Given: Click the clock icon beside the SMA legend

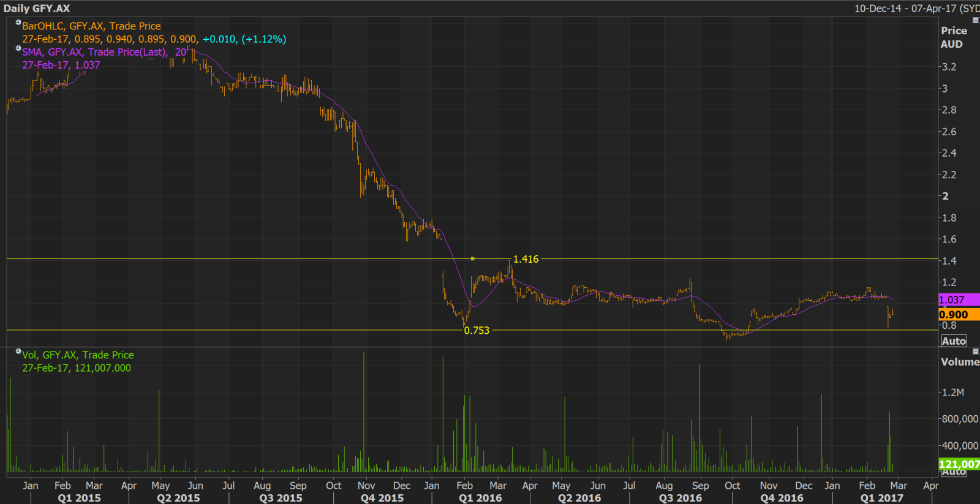Looking at the screenshot, I should 18,48.
